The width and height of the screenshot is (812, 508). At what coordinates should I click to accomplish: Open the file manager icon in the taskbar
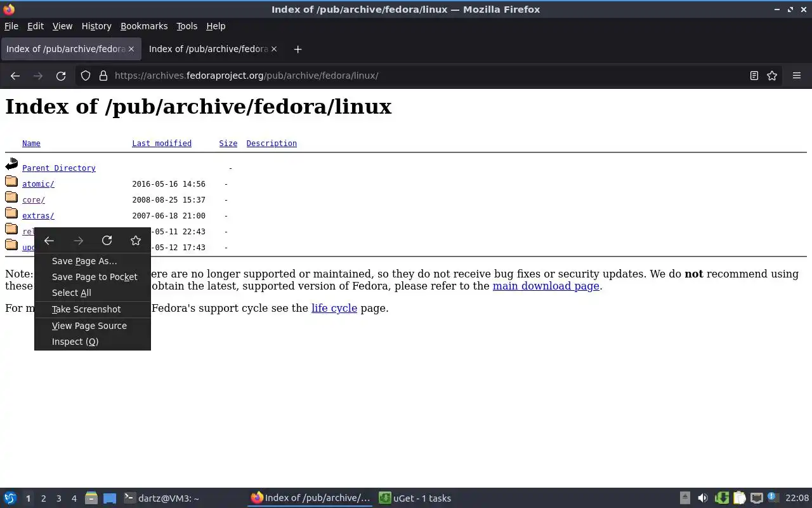(x=91, y=498)
